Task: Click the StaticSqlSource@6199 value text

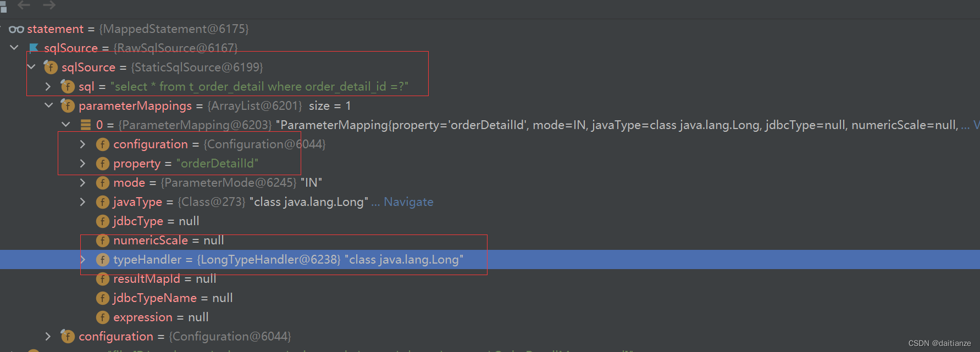Action: pos(197,68)
